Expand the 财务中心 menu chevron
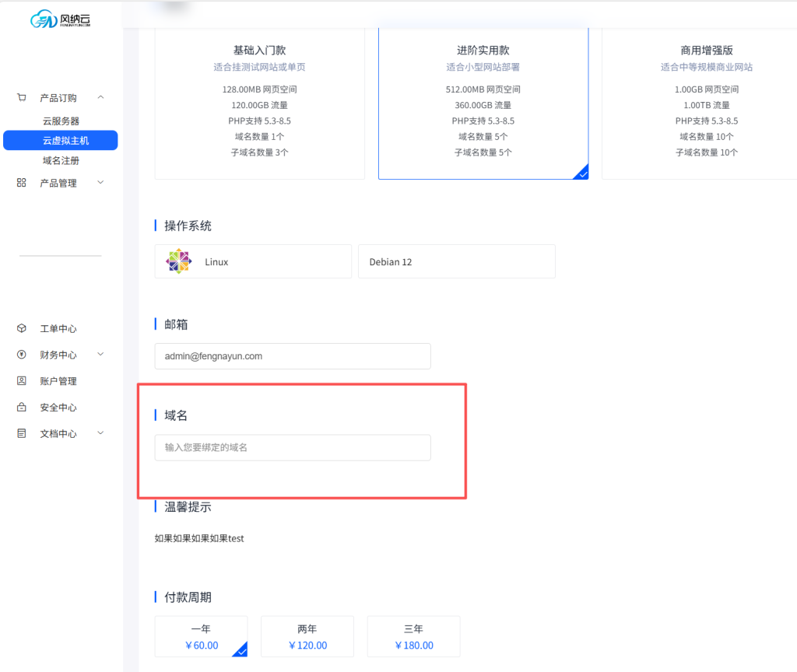 coord(100,355)
